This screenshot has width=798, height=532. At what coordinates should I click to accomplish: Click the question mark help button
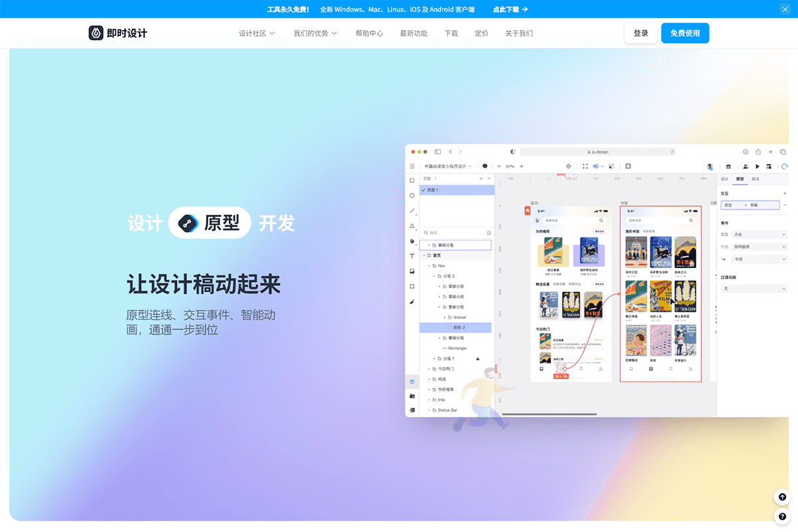(783, 516)
